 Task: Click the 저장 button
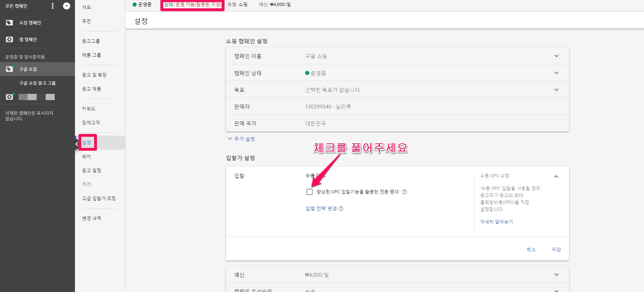coord(556,249)
